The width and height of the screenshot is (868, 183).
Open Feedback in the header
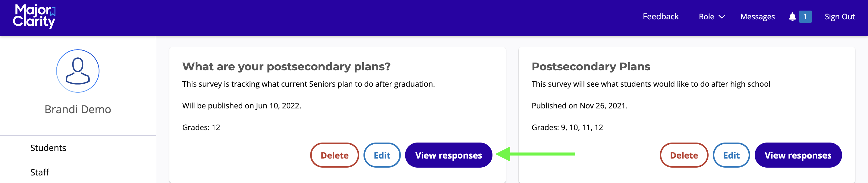point(660,17)
